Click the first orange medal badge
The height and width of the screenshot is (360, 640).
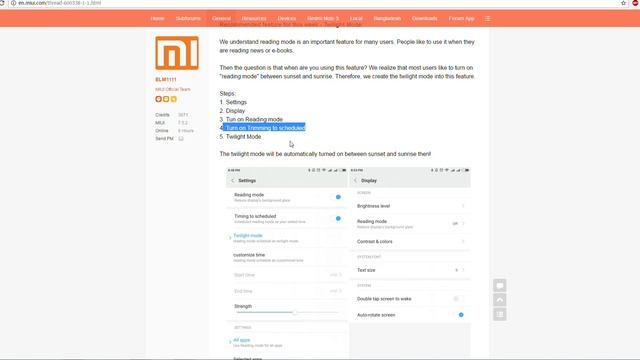(x=158, y=99)
